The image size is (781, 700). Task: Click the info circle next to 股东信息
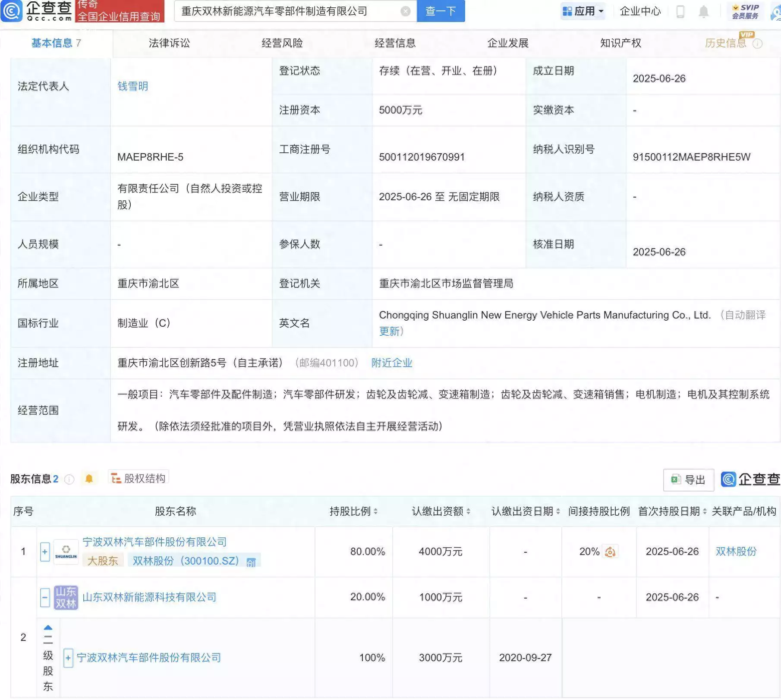pos(69,479)
